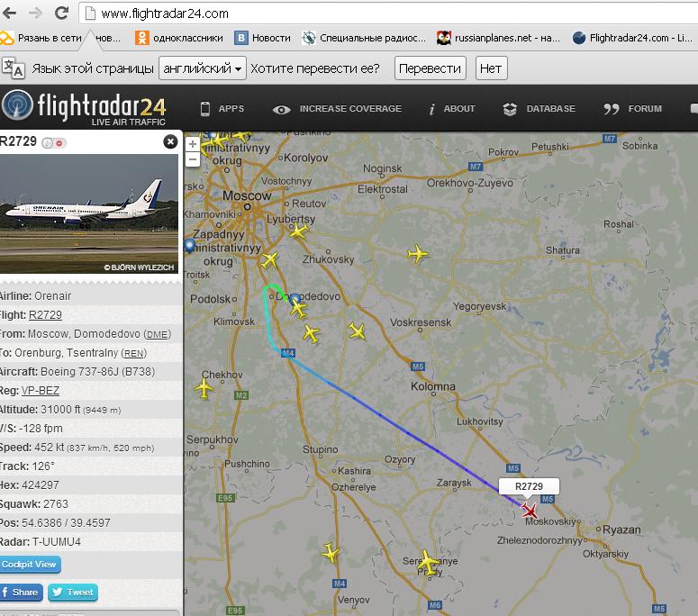Open the DATABASE menu item

539,109
